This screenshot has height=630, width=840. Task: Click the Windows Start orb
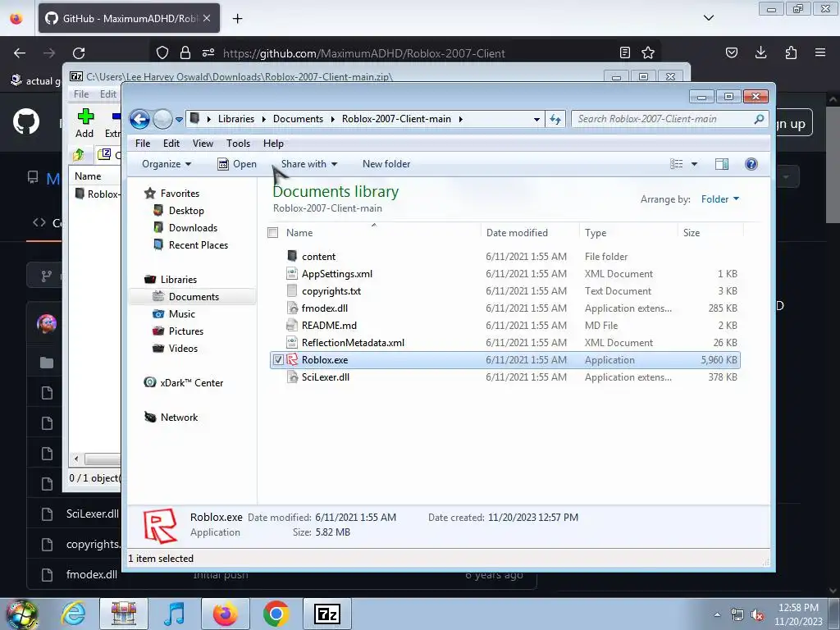[x=22, y=614]
